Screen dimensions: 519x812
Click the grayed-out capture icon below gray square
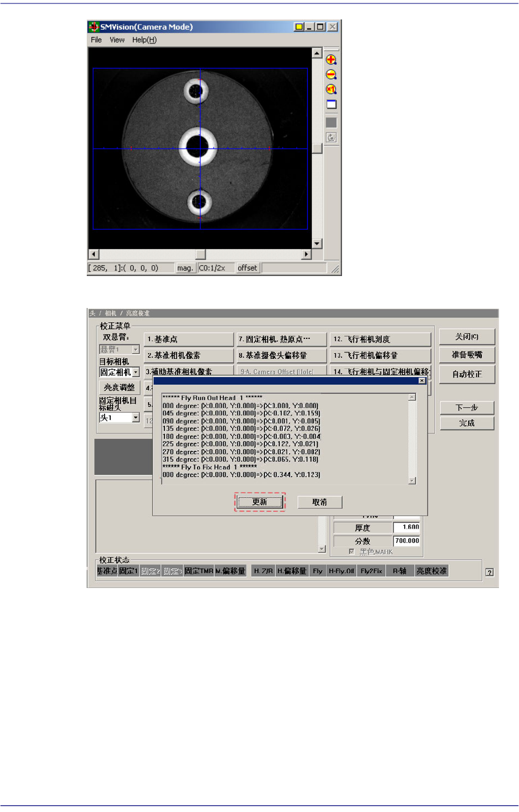click(x=331, y=138)
